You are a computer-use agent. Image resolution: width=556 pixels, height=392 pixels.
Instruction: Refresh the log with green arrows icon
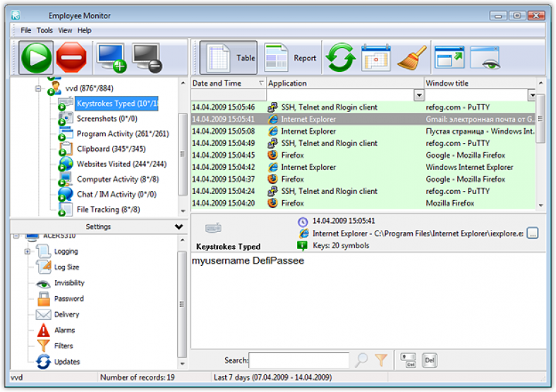(340, 57)
